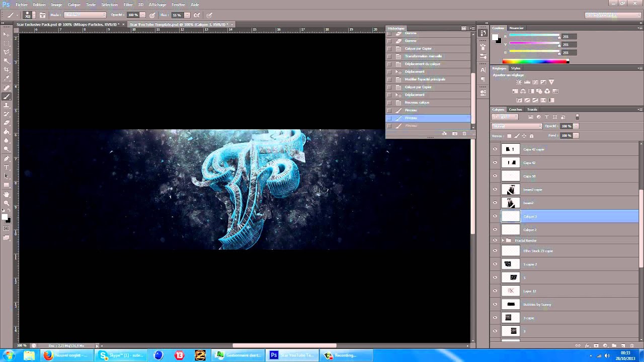644x362 pixels.
Task: Select the Paint Bucket tool
Action: (x=7, y=132)
